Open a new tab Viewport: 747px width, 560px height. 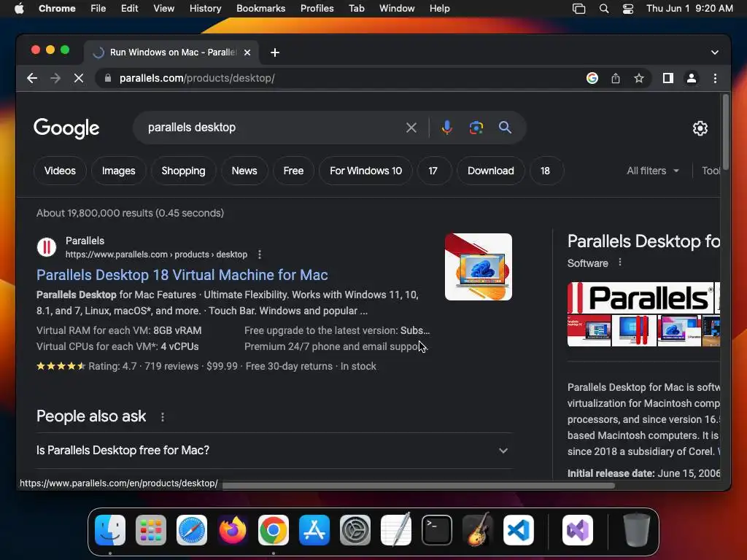pyautogui.click(x=275, y=52)
